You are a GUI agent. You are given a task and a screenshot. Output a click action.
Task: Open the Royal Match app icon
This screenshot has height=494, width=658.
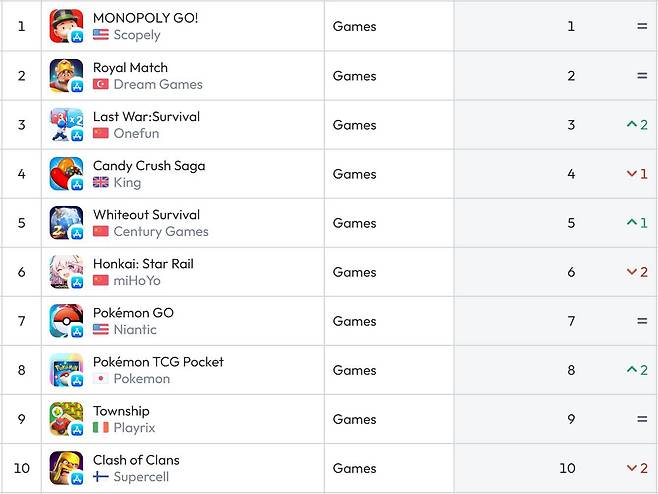click(x=66, y=76)
